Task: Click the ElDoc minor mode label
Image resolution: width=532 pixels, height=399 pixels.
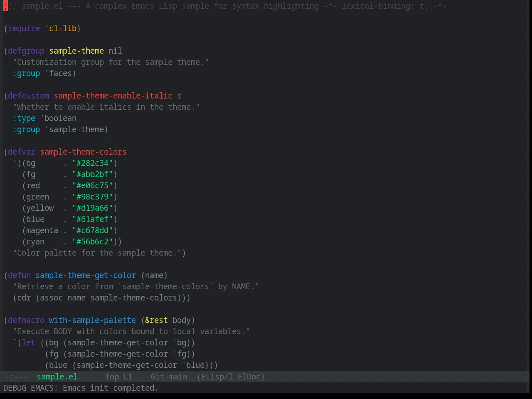Action: pos(249,377)
